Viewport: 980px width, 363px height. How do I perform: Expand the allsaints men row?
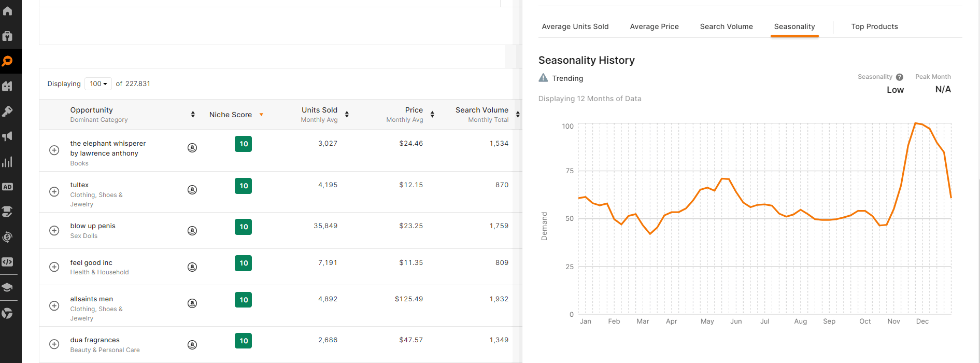54,305
